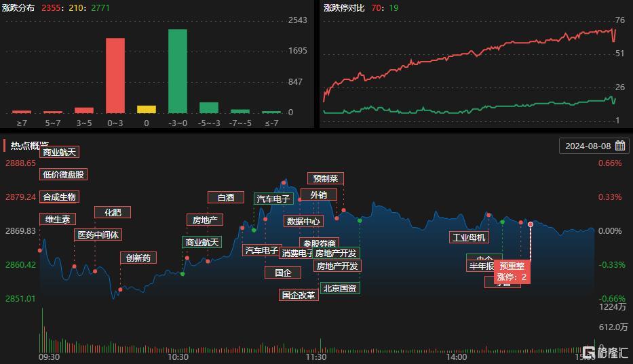The height and width of the screenshot is (364, 633).
Task: Click the red marker dot at index peak
Action: 284,183
